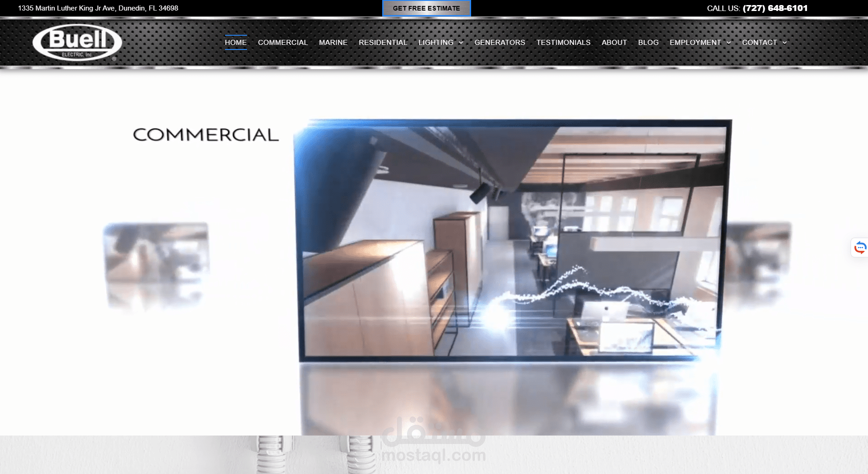Open the RESIDENTIAL page link
Screen dimensions: 868x474
click(383, 42)
